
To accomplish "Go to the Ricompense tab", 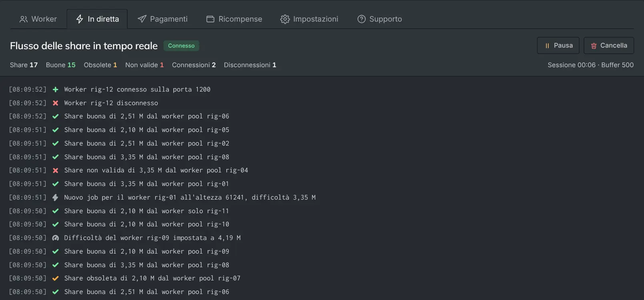I will click(x=234, y=19).
